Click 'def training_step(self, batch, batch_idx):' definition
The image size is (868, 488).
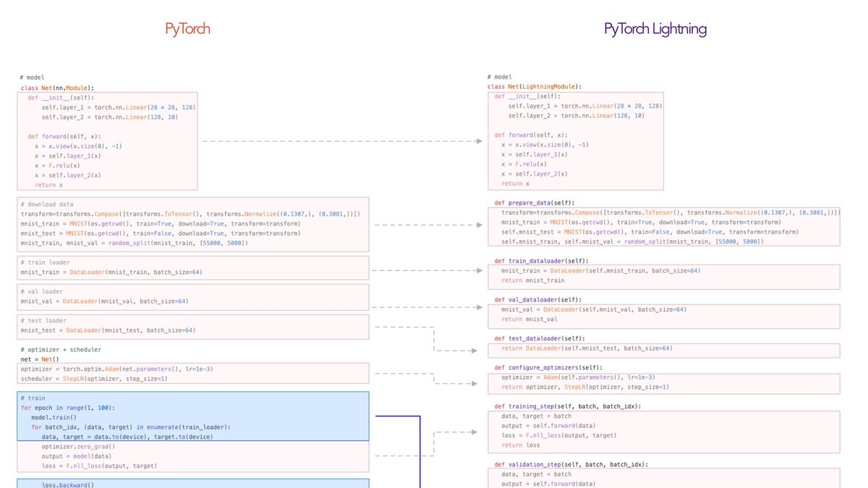click(568, 406)
